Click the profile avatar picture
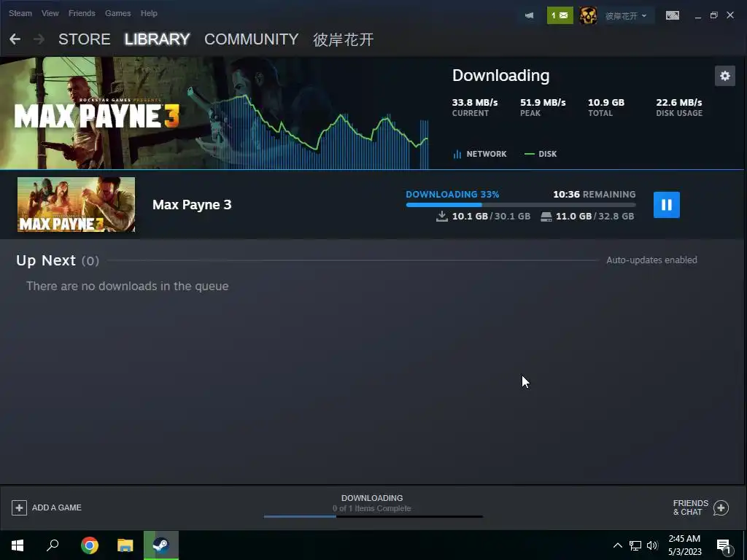This screenshot has height=560, width=747. click(588, 15)
